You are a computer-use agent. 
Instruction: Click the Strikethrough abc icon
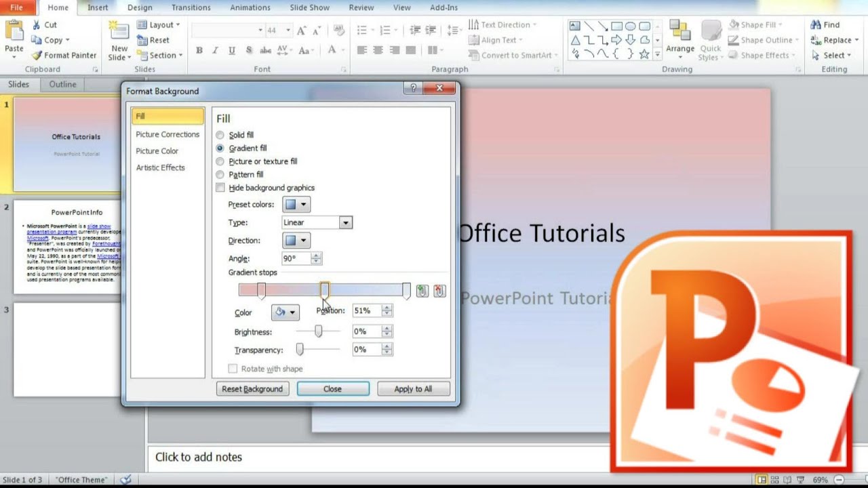(265, 51)
